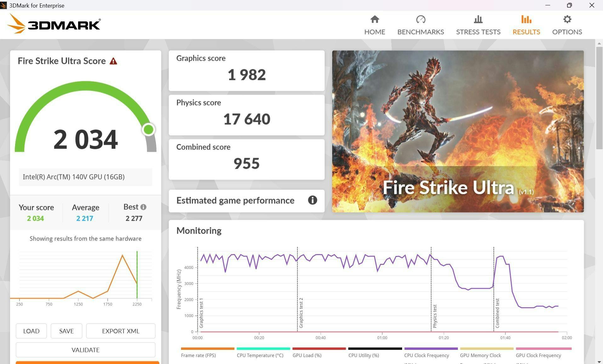The image size is (603, 364).
Task: Click the main score 2 034 in gauge
Action: 86,139
